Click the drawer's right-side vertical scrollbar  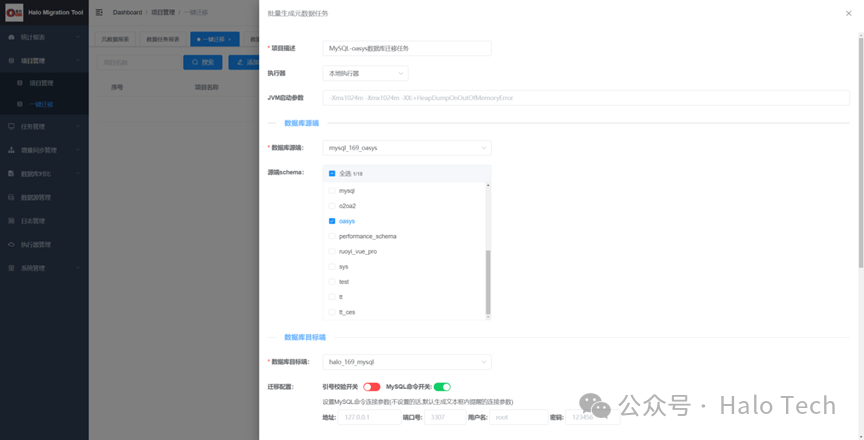pyautogui.click(x=861, y=154)
